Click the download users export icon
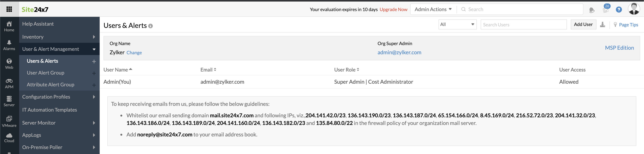The image size is (644, 154). pyautogui.click(x=602, y=24)
